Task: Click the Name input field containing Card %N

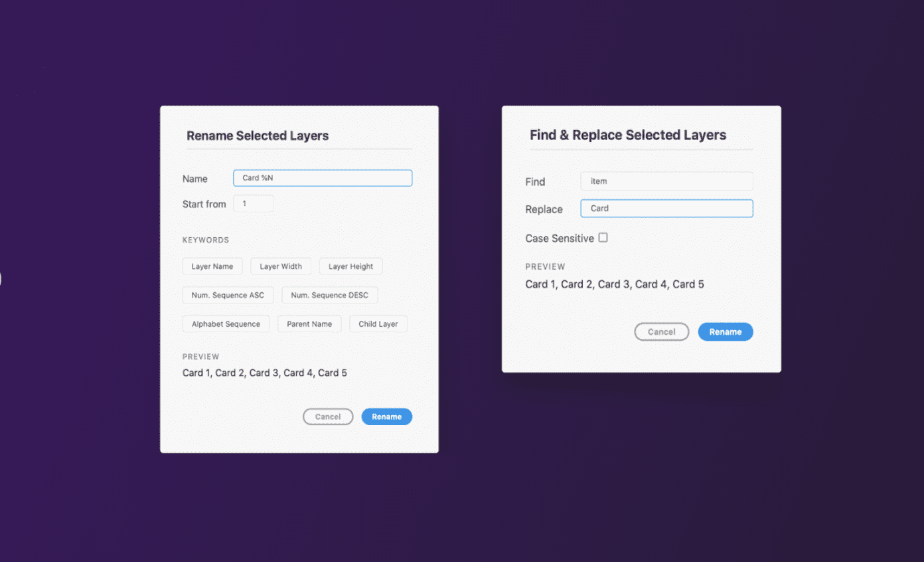Action: pyautogui.click(x=323, y=178)
